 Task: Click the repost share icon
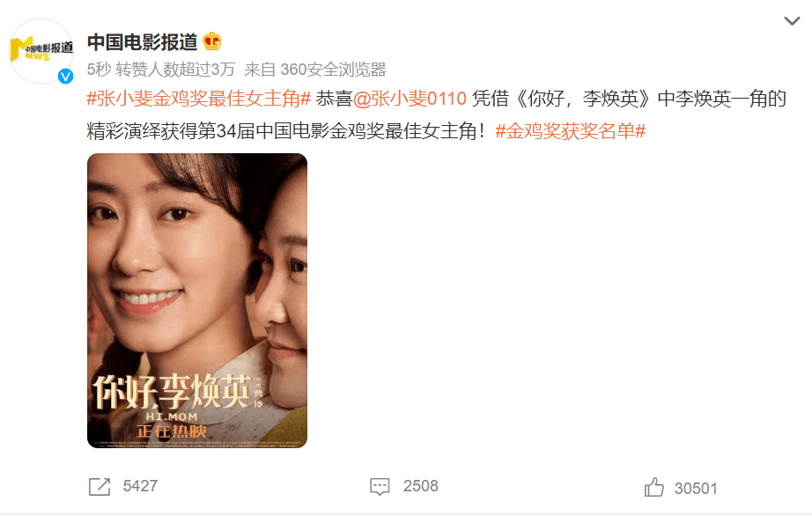(100, 486)
